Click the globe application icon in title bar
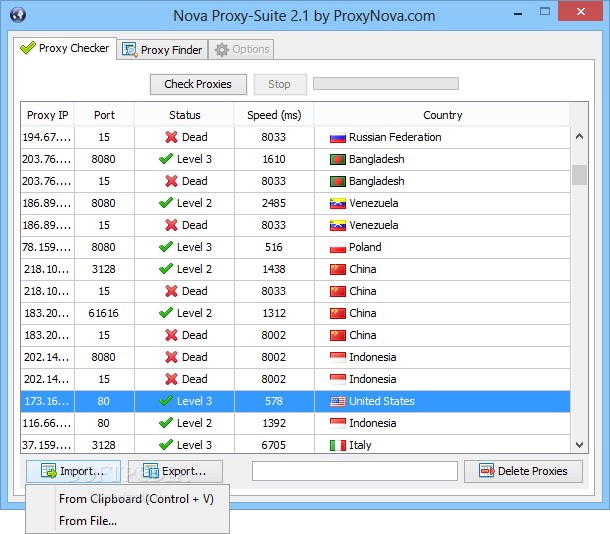Image resolution: width=610 pixels, height=534 pixels. [x=18, y=15]
